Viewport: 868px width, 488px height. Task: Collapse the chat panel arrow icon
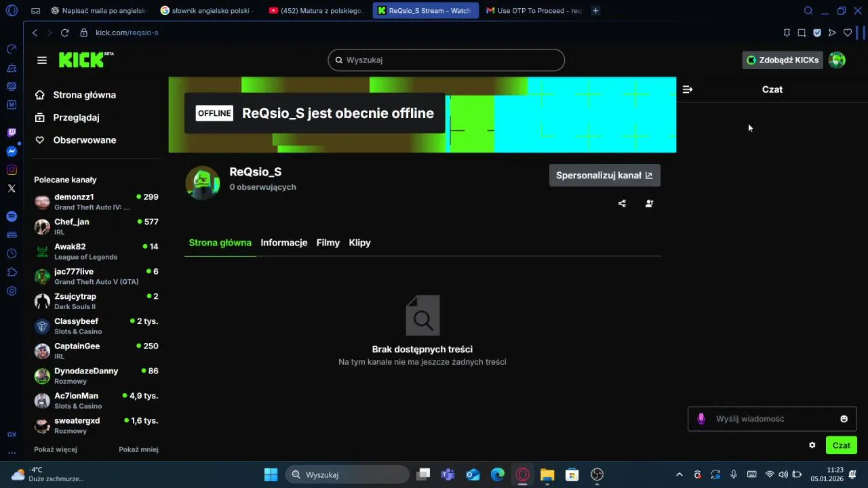tap(687, 89)
